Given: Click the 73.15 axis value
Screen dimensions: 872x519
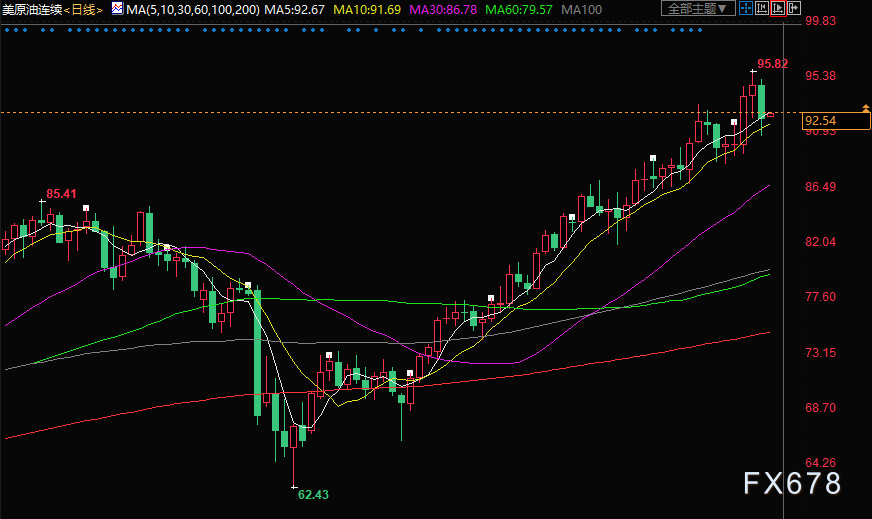Looking at the screenshot, I should pos(820,352).
